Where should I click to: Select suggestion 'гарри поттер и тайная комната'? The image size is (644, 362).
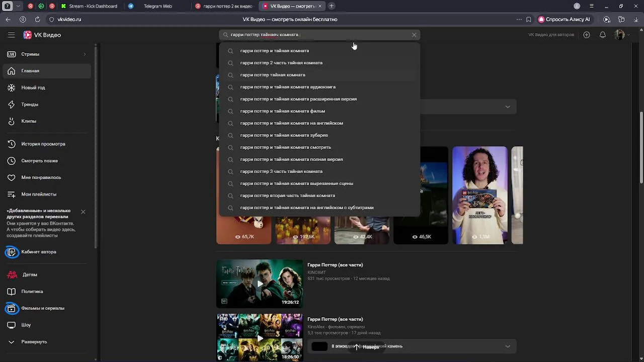pyautogui.click(x=319, y=51)
